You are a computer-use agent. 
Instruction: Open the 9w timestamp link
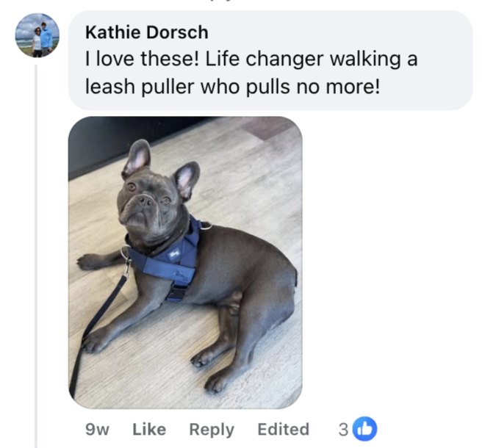click(x=97, y=430)
